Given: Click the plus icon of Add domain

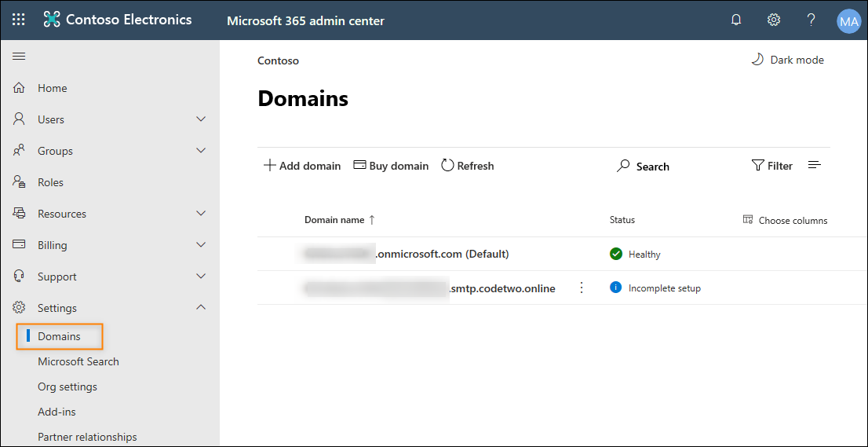Looking at the screenshot, I should pos(269,166).
